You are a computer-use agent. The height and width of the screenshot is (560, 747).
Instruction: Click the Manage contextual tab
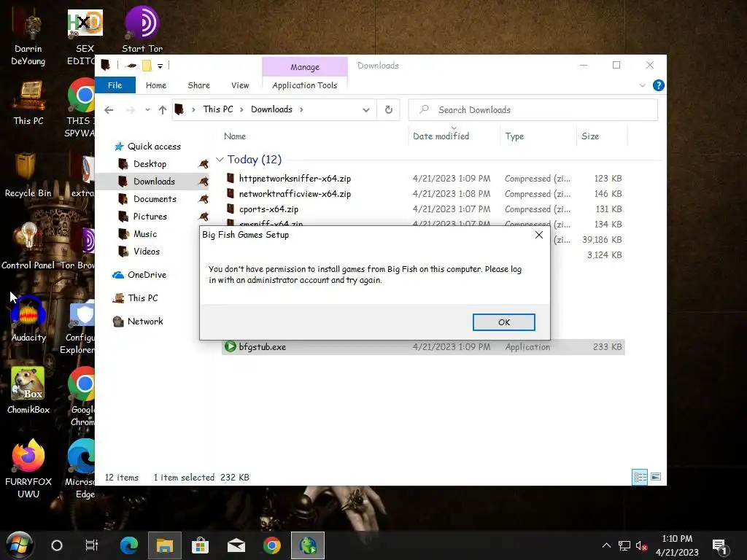pos(305,67)
